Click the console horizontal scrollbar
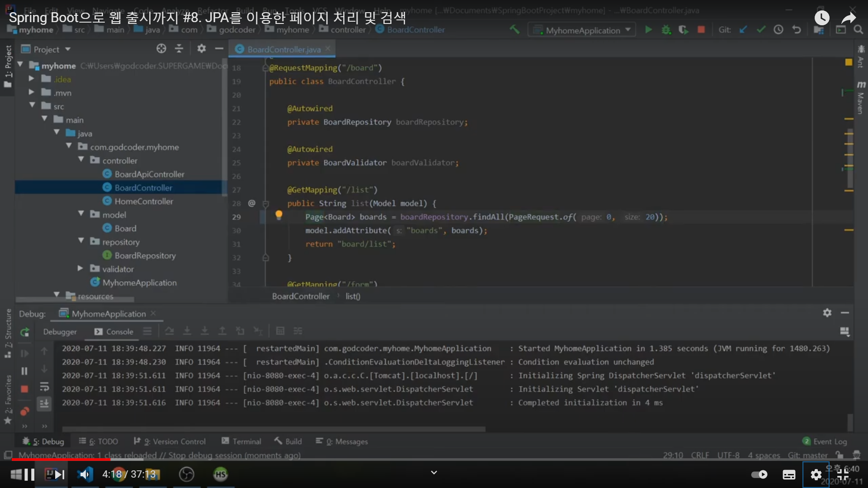The width and height of the screenshot is (868, 488). [x=274, y=429]
